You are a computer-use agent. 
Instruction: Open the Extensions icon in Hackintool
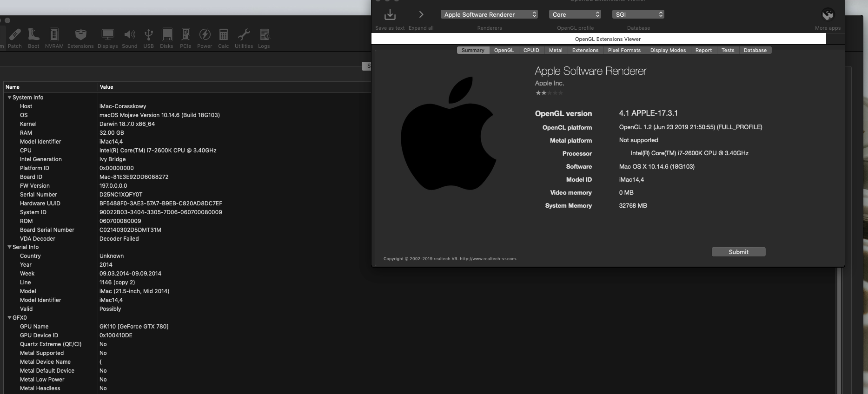(x=80, y=38)
